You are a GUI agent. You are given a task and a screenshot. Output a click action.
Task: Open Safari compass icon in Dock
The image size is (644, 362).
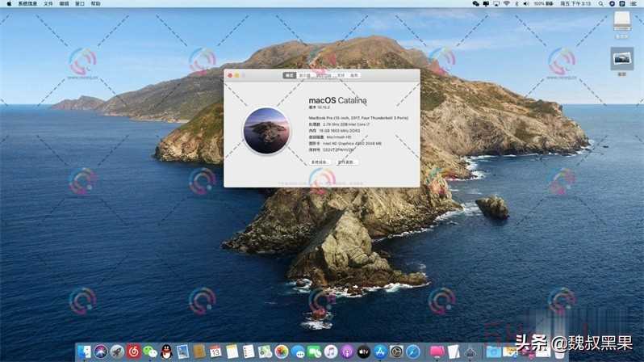[412, 352]
